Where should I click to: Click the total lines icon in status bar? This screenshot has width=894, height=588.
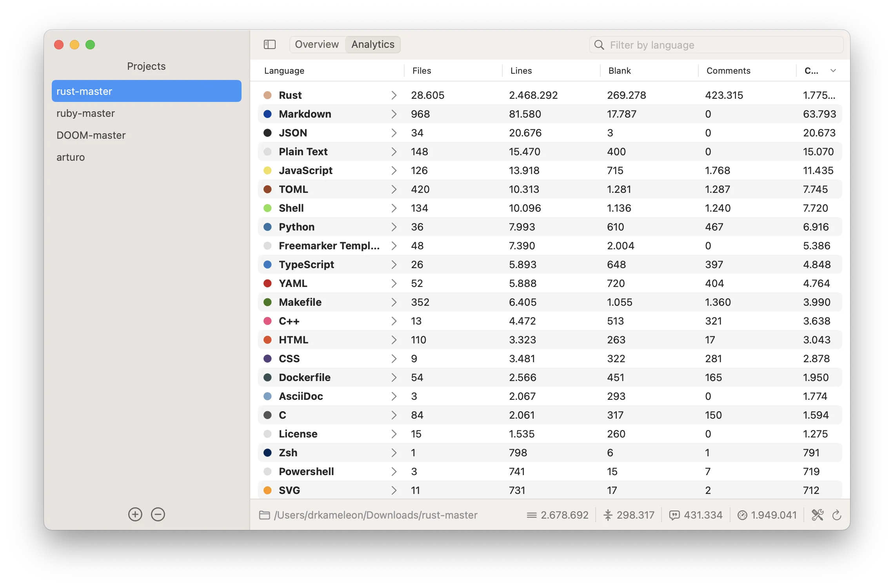pos(531,515)
